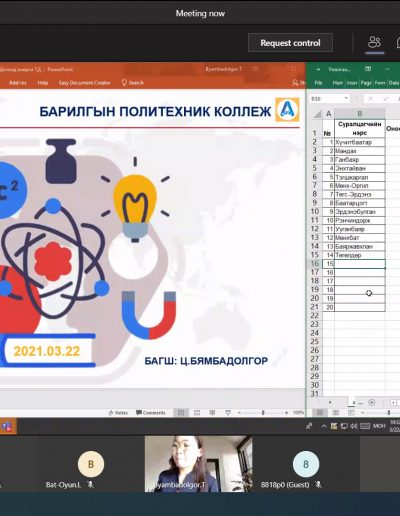This screenshot has width=400, height=516.
Task: Start PowerPoint Slide Show view icon
Action: pos(228,413)
